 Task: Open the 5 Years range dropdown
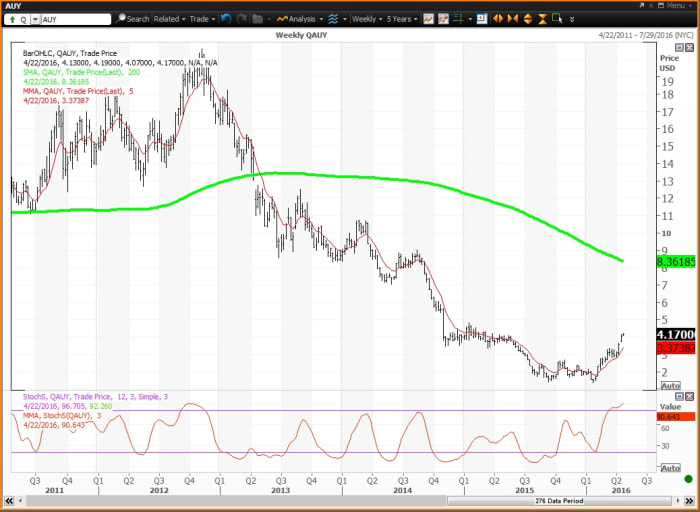coord(403,19)
